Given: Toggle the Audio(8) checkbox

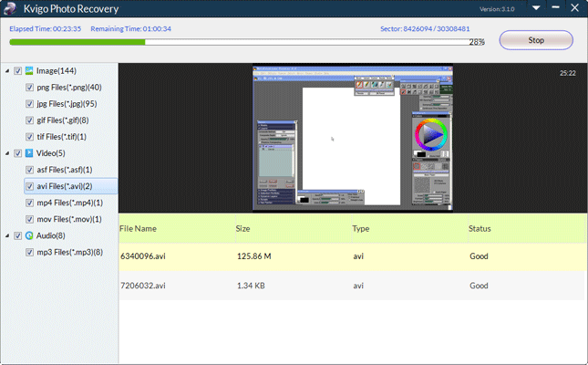Looking at the screenshot, I should coord(17,235).
